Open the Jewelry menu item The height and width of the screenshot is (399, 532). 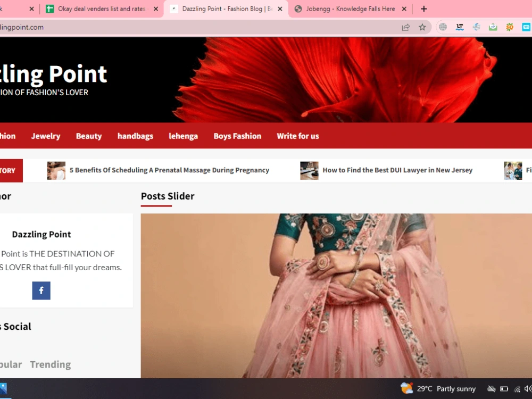click(46, 136)
